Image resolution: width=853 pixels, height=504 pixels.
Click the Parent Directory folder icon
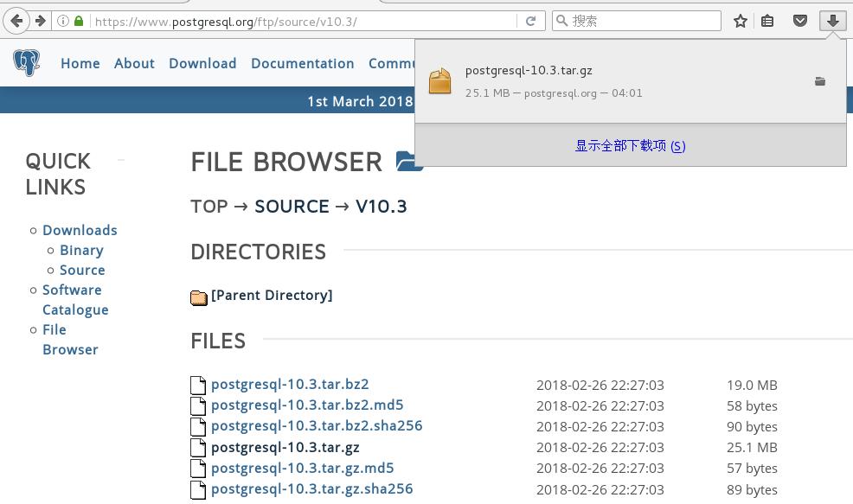click(x=199, y=297)
